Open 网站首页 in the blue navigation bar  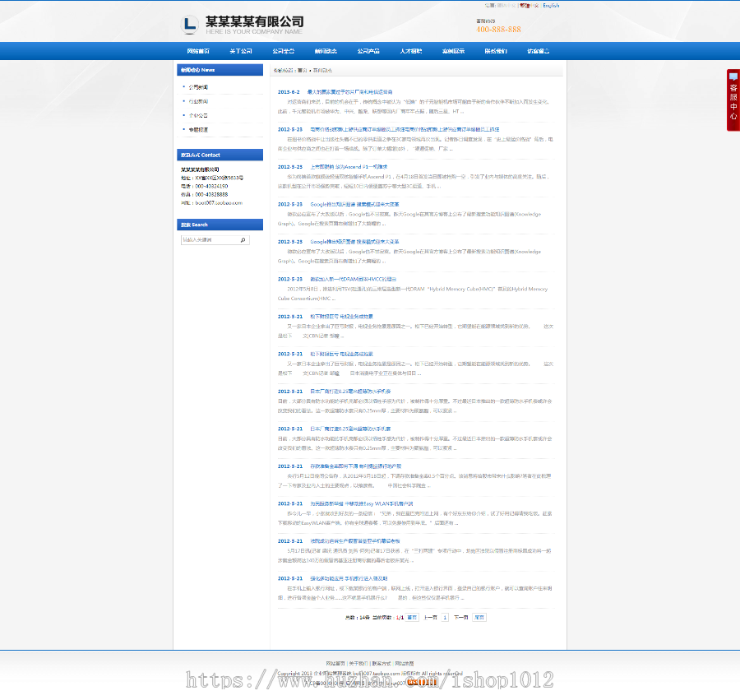click(198, 51)
